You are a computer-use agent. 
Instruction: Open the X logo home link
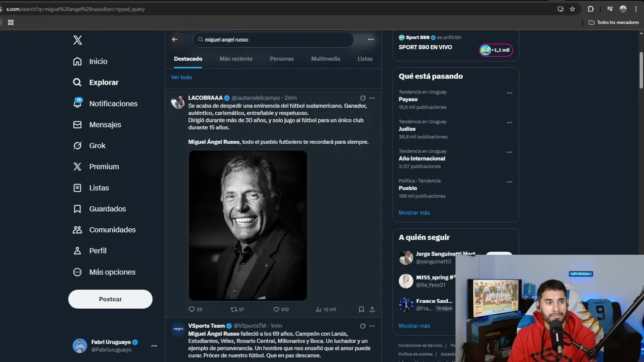(77, 40)
